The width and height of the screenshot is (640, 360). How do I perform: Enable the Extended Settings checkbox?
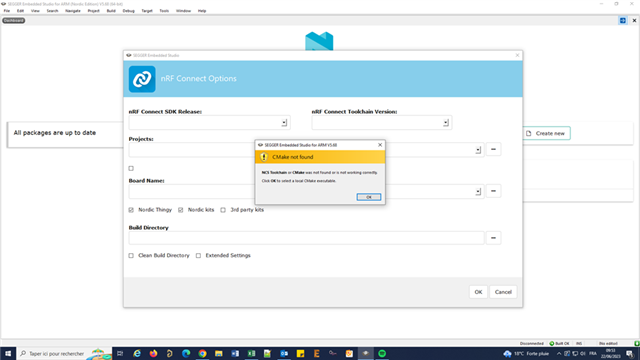pyautogui.click(x=198, y=256)
